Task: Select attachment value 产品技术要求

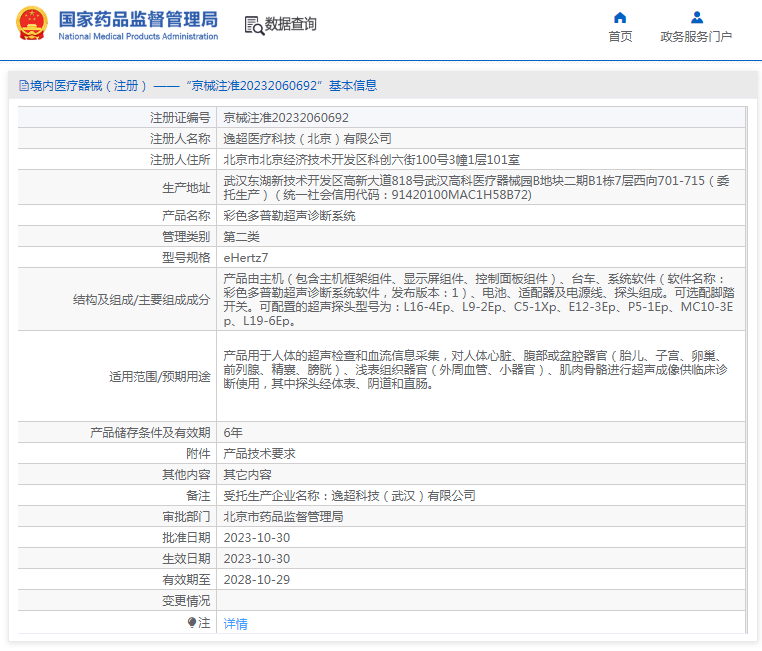Action: click(x=259, y=453)
